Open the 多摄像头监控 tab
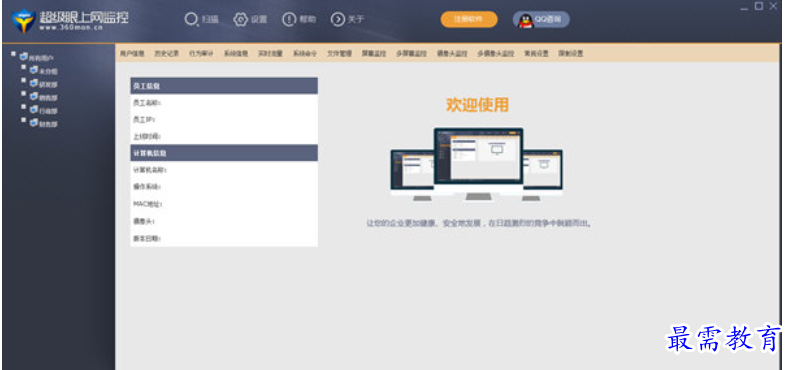 point(496,53)
